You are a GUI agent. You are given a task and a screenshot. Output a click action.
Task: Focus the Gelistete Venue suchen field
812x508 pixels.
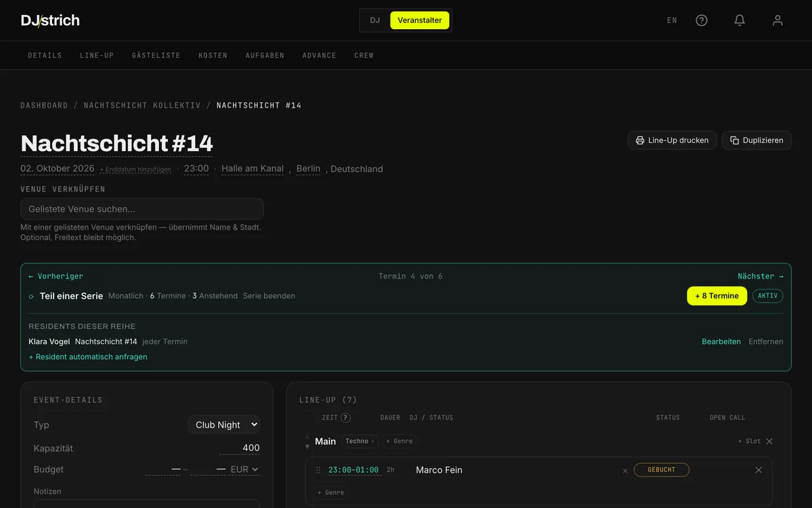[x=142, y=209]
